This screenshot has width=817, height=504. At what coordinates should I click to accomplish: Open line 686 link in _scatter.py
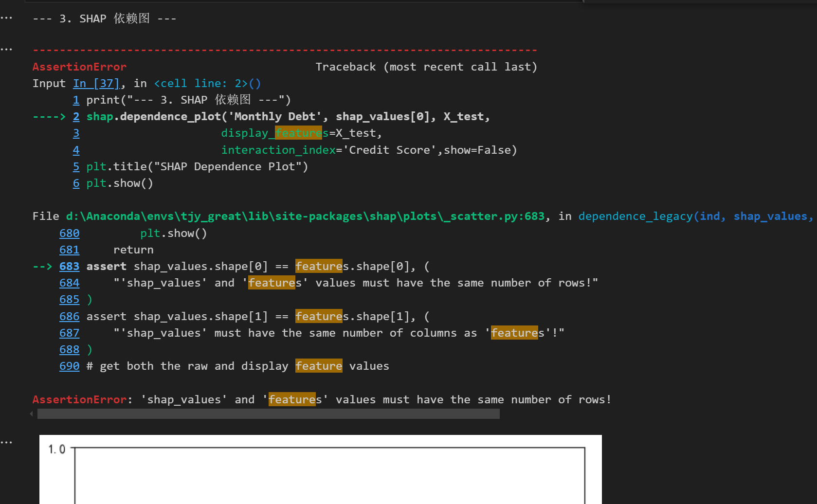click(x=70, y=317)
